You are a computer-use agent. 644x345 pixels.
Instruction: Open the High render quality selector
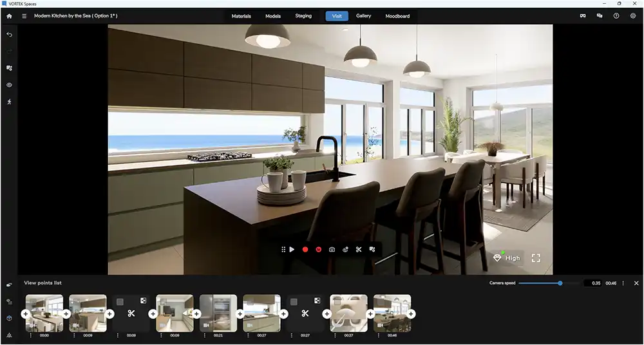point(507,258)
